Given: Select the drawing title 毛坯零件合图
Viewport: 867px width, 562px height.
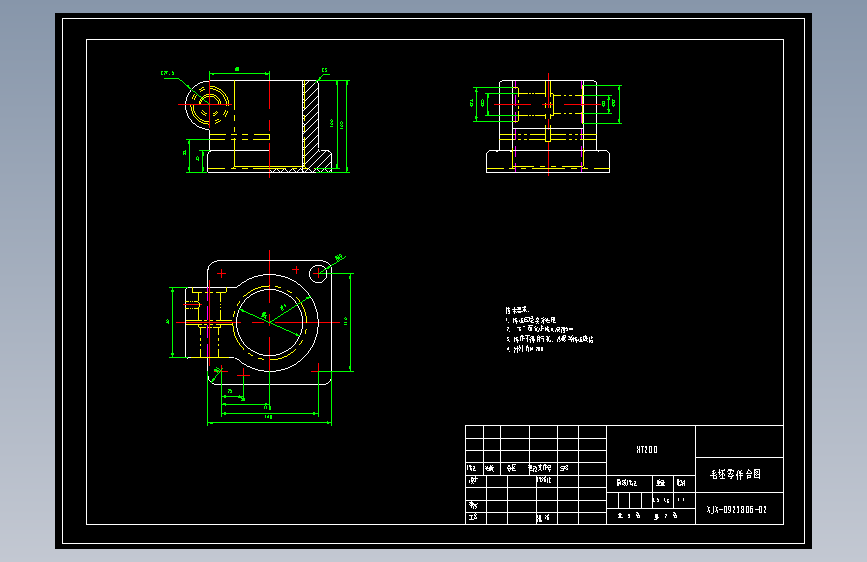Looking at the screenshot, I should coord(735,474).
